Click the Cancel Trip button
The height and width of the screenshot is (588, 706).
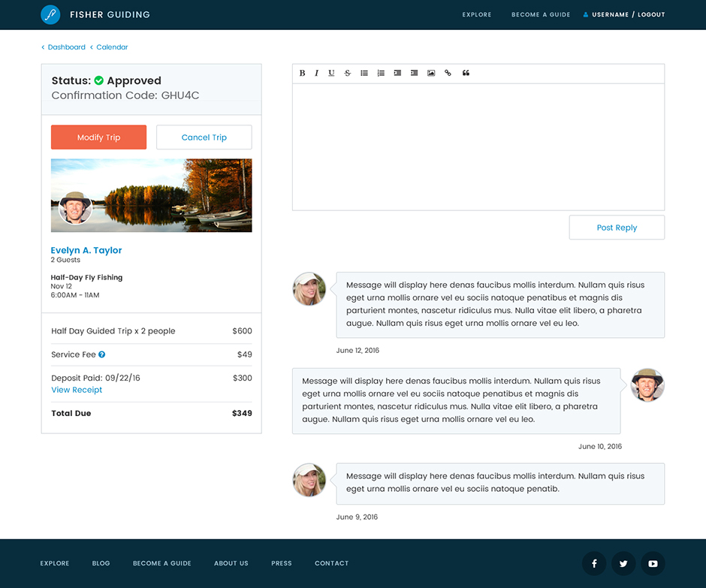click(204, 137)
